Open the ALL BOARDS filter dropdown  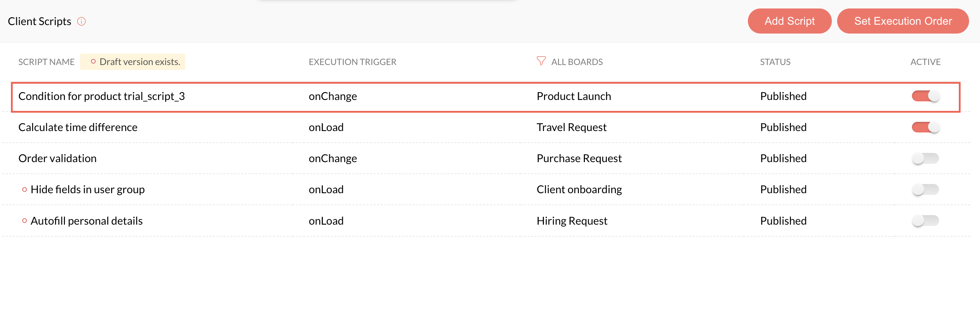point(577,62)
